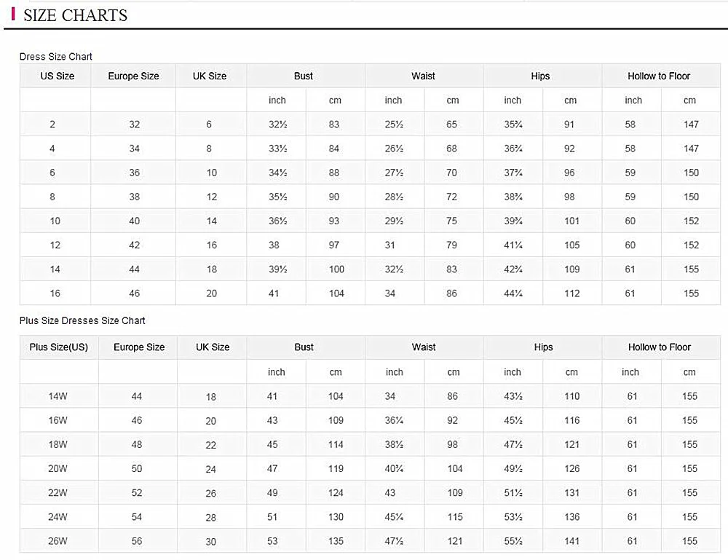Click "Waist" header in the Dress Size Chart
This screenshot has height=560, width=728.
click(423, 76)
